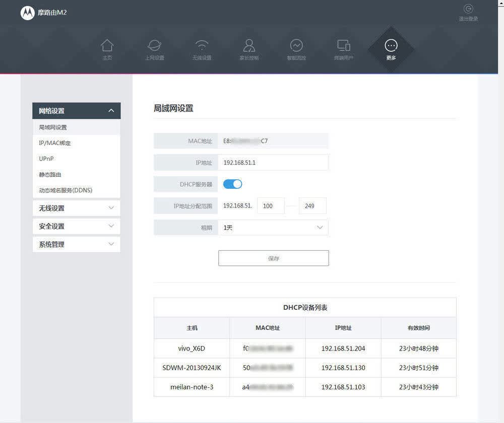Open the Wireless settings (无线设置) Wi-Fi icon
Screen dimensions: 504x423
[202, 46]
